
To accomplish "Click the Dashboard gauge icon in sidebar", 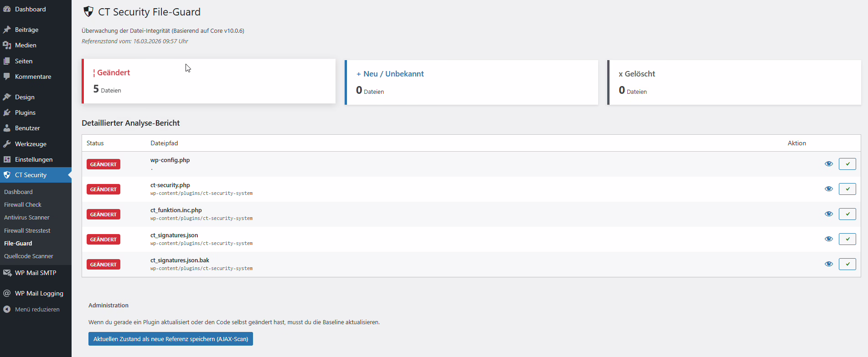I will tap(7, 9).
